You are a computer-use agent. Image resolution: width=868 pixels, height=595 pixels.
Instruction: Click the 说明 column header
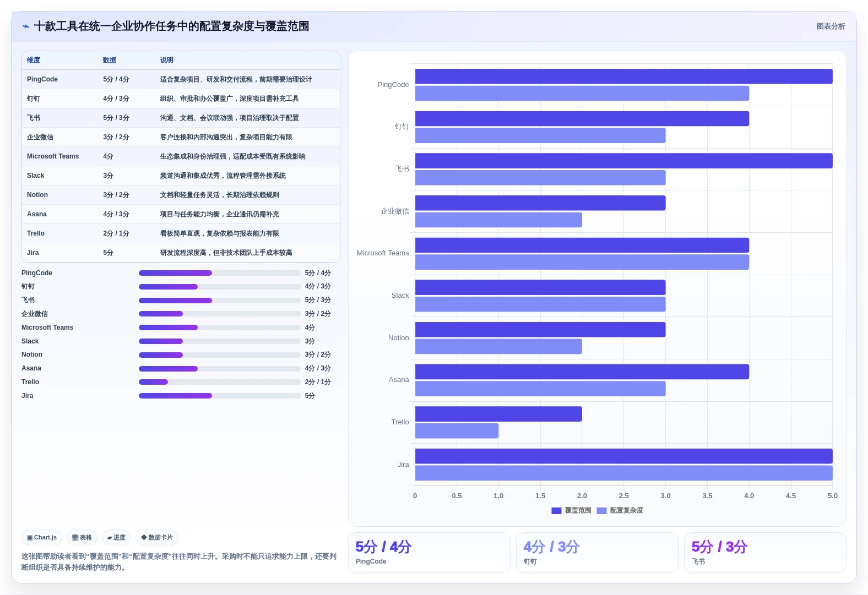pyautogui.click(x=167, y=60)
